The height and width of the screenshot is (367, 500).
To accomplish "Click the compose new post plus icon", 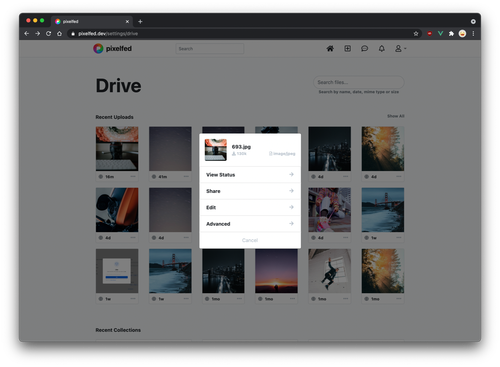I will pos(347,49).
